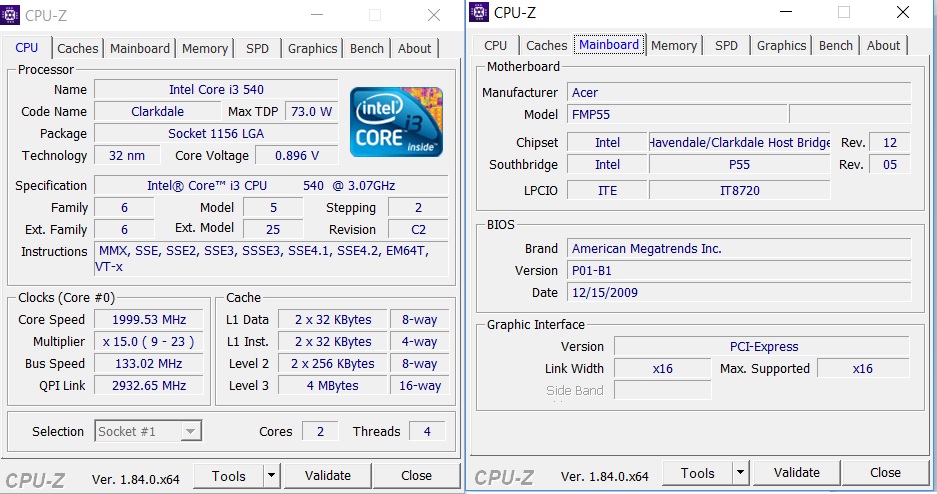Viewport: 937px width, 494px height.
Task: Click the BIOS brand 'American Megatrends Inc.'
Action: coord(739,248)
